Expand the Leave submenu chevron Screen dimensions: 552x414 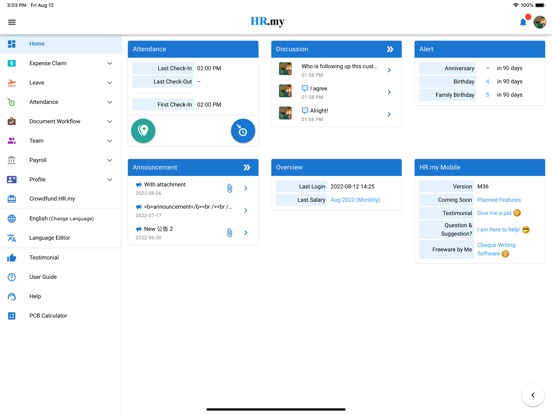point(110,83)
